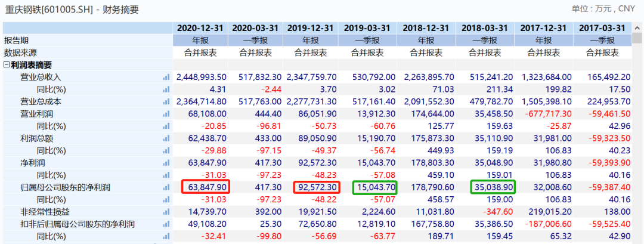Image resolution: width=644 pixels, height=244 pixels.
Task: Open chart icon for 归属母公司股东的净利润 row
Action: [x=166, y=187]
